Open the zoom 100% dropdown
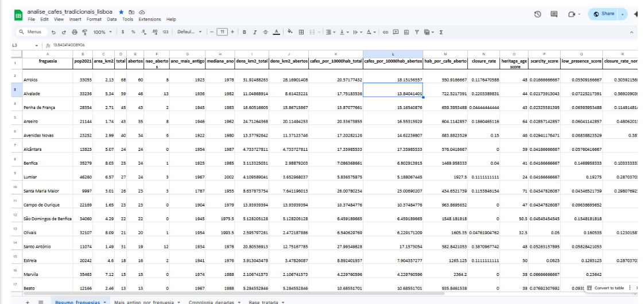Viewport: 644px width, 304px height. coord(103,32)
